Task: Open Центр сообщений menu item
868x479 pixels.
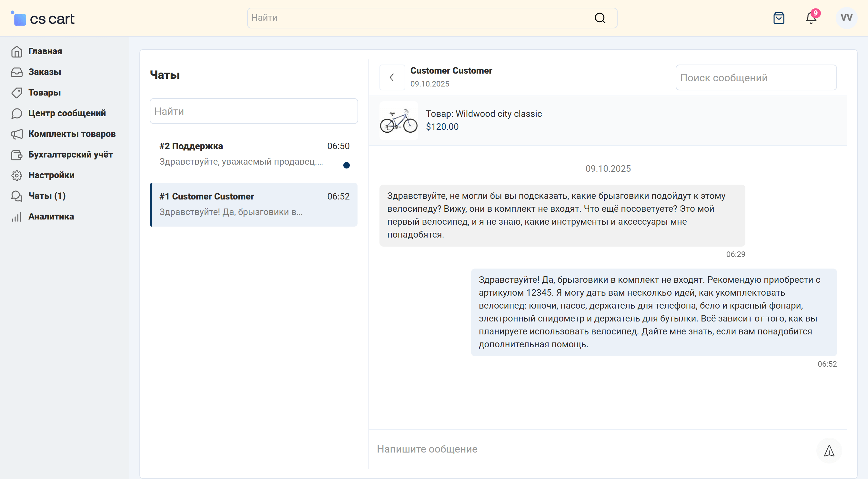Action: click(67, 113)
